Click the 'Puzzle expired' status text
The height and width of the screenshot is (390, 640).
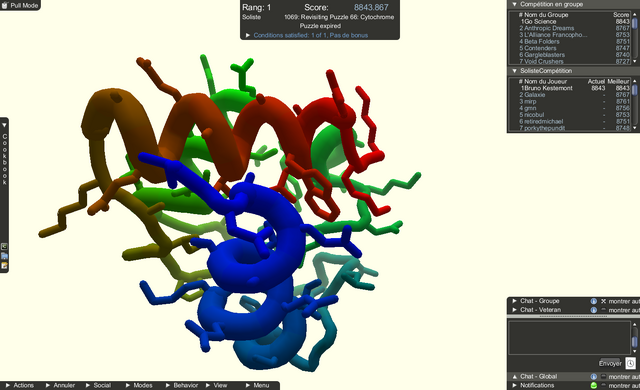(320, 26)
